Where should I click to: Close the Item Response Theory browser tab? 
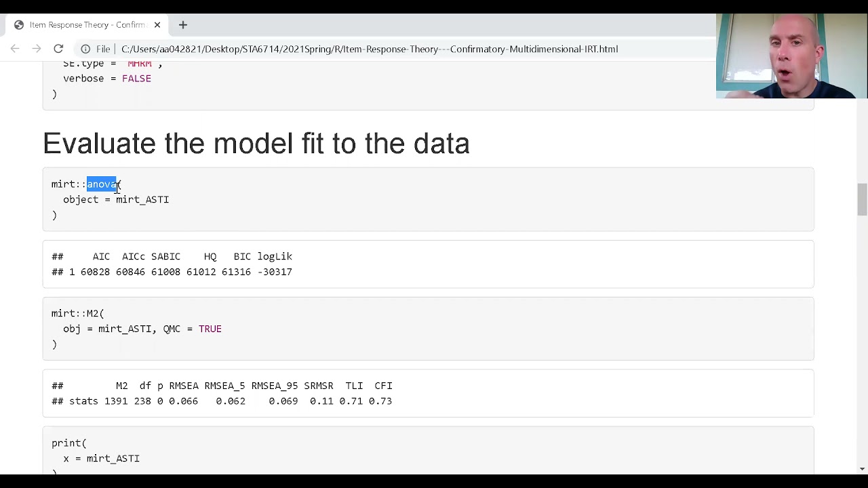coord(157,25)
